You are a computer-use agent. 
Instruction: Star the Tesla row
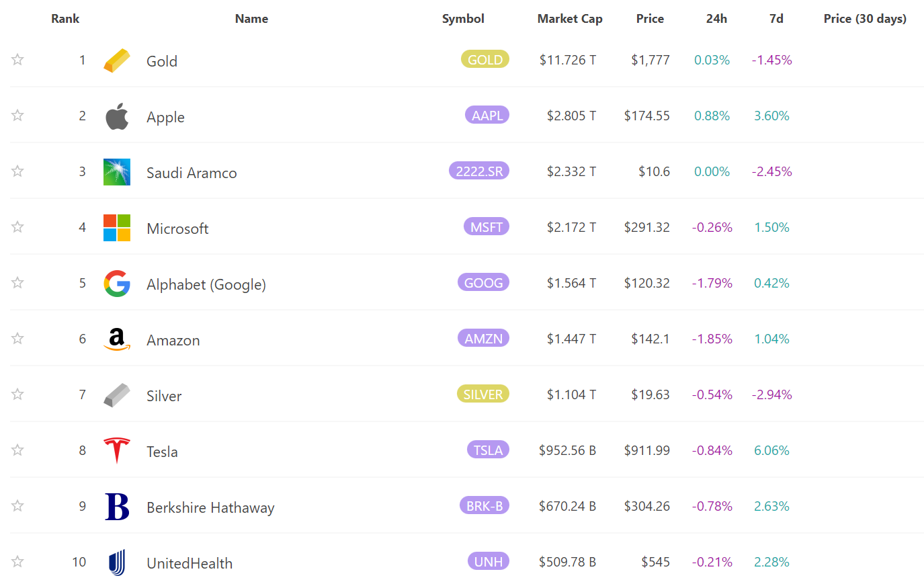(x=17, y=450)
